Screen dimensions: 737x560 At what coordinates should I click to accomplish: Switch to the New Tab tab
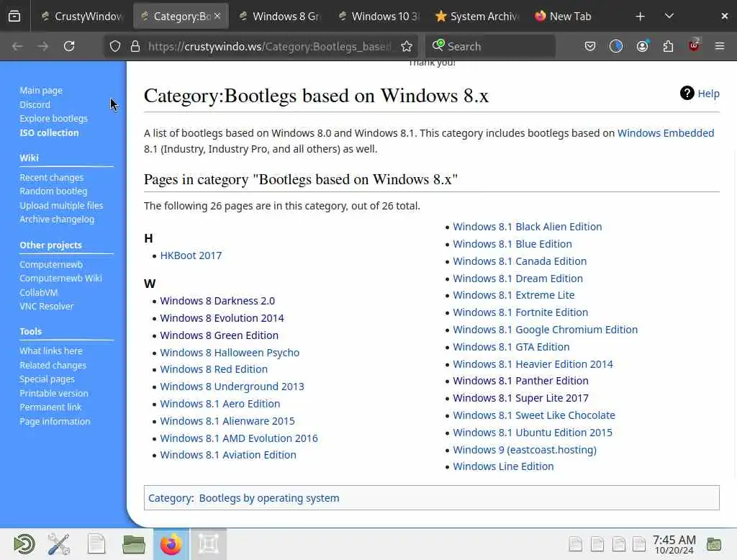pyautogui.click(x=577, y=17)
